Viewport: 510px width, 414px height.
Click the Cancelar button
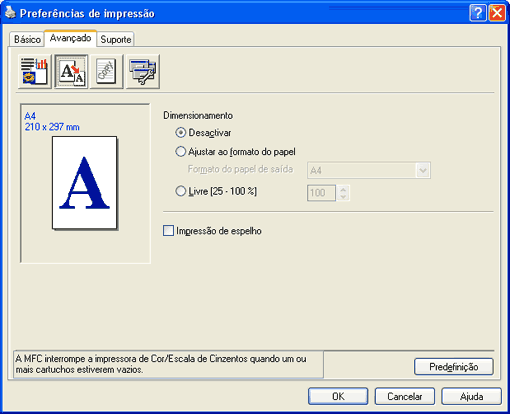click(x=405, y=396)
